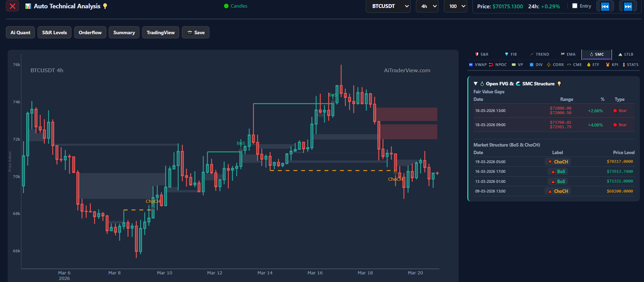Select the ETF money bag indicator

(x=593, y=65)
